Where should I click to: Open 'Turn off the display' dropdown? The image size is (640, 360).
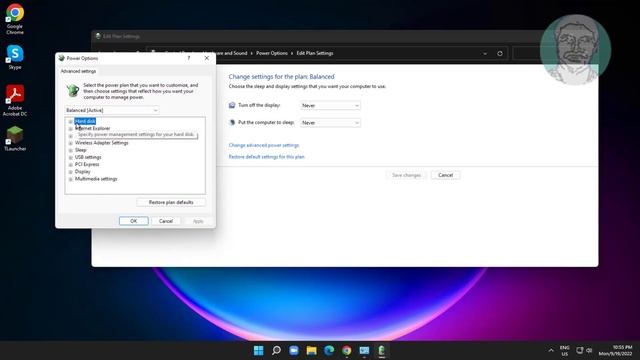[330, 105]
